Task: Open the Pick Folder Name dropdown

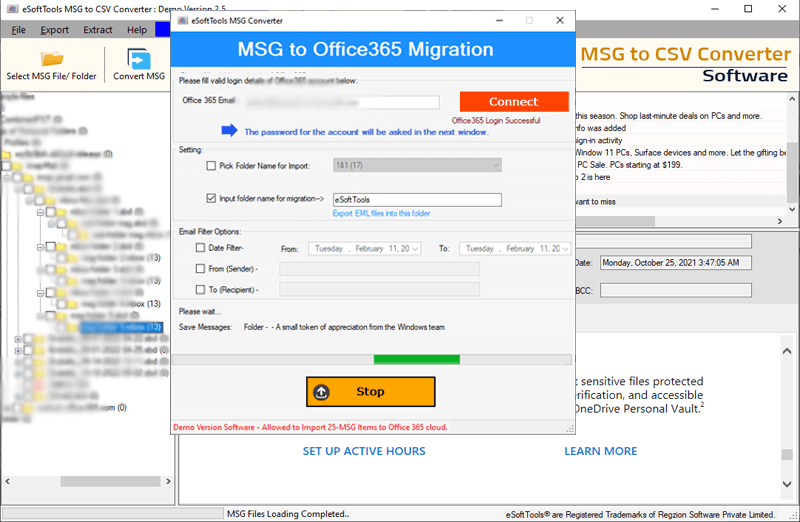Action: point(494,165)
